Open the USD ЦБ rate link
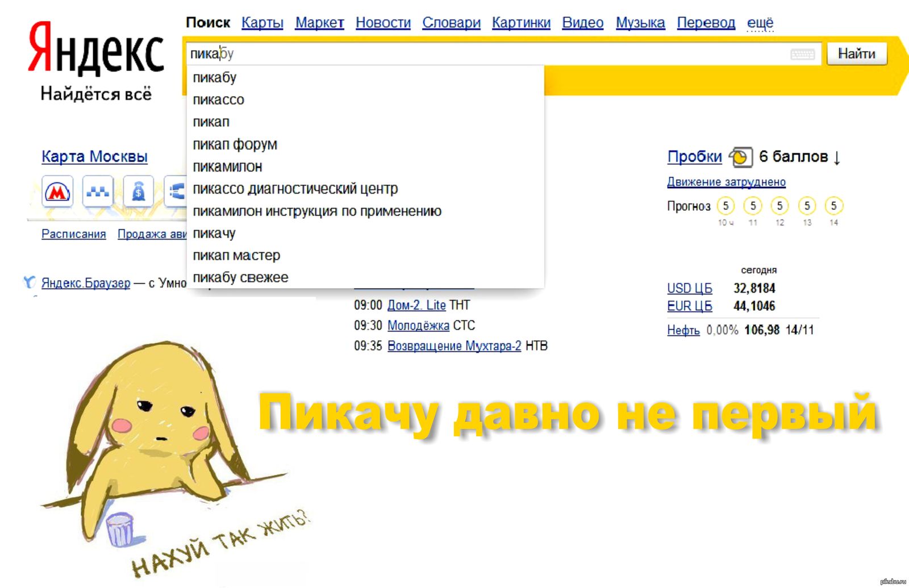 pyautogui.click(x=690, y=288)
